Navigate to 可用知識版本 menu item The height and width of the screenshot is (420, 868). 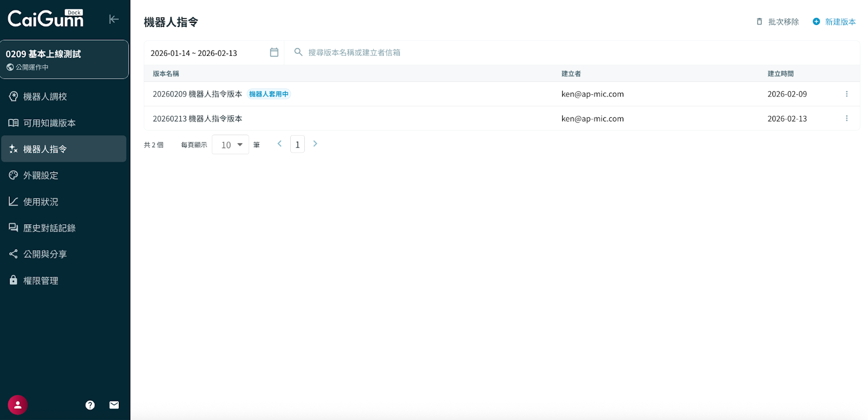49,123
